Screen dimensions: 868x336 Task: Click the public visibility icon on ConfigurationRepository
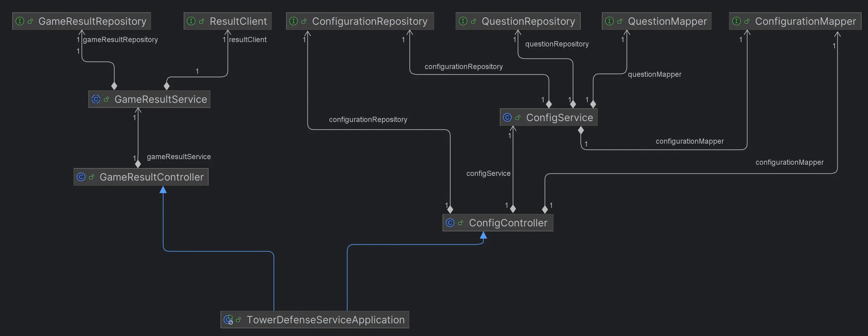click(x=304, y=21)
